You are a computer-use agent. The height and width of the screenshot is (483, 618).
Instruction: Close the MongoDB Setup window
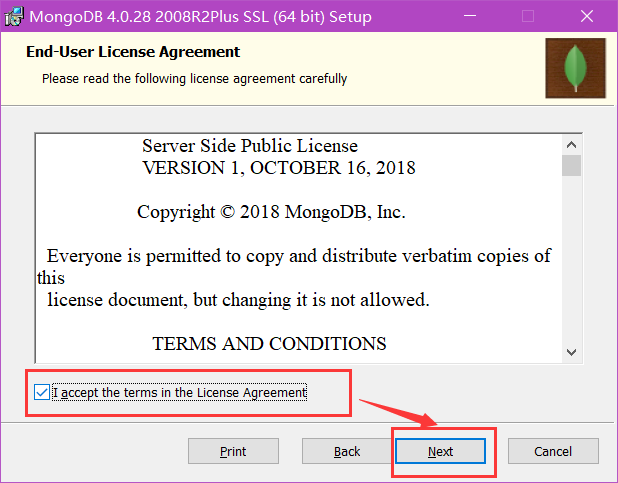click(587, 16)
